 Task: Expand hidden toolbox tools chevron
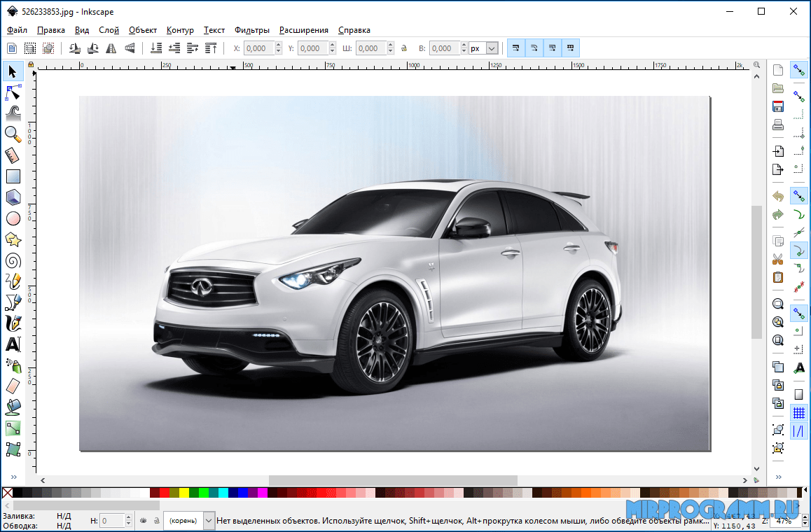point(14,477)
